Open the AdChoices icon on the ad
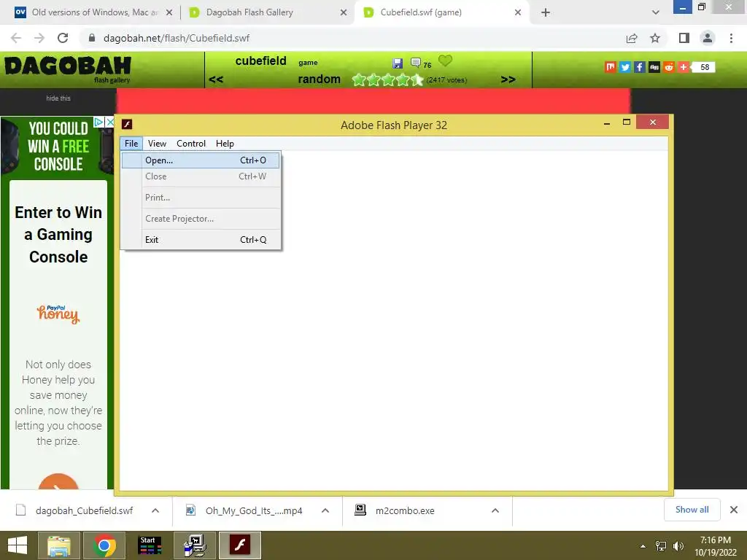 pos(98,122)
